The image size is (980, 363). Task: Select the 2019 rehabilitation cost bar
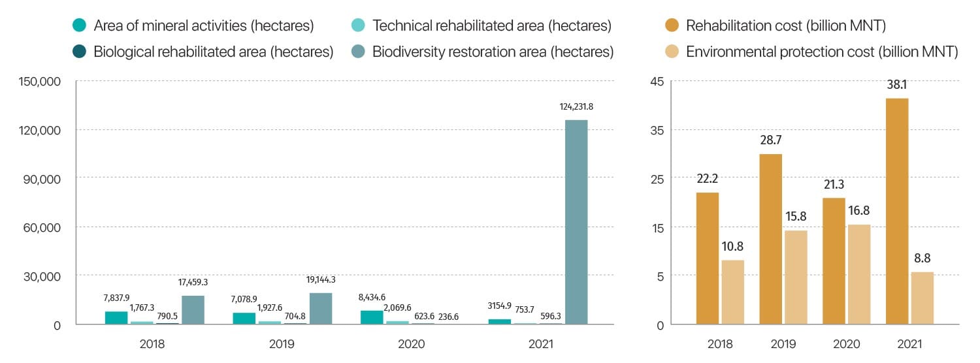tap(770, 239)
